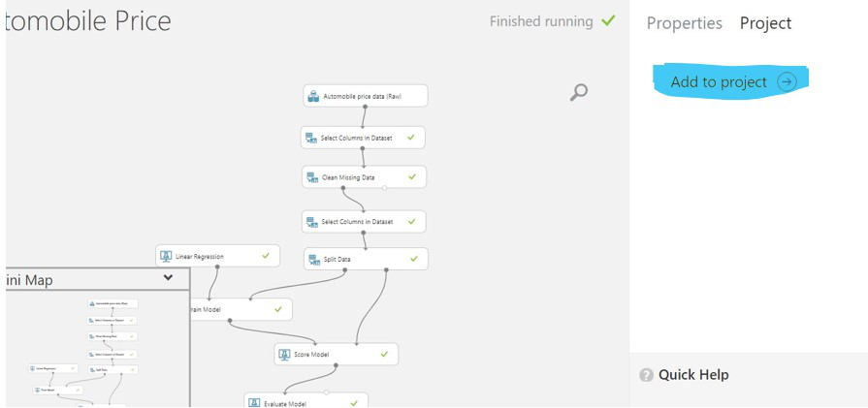
Task: Open the Project tab
Action: pos(765,23)
